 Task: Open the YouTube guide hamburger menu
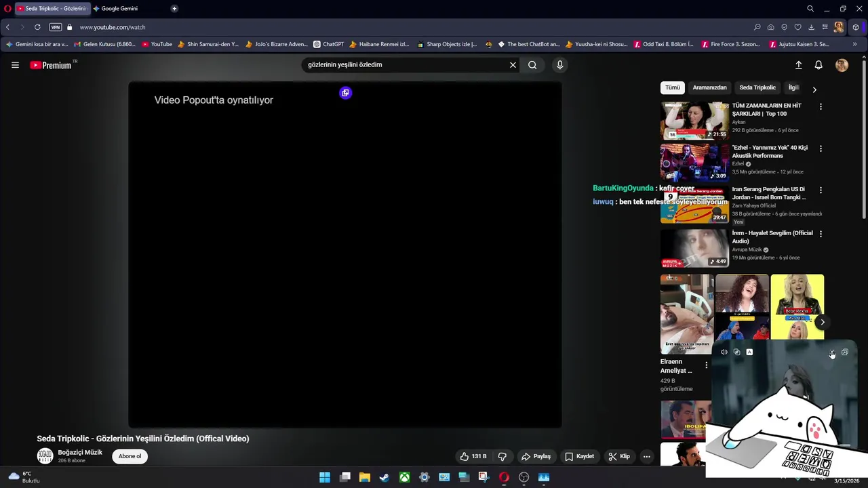click(x=15, y=65)
